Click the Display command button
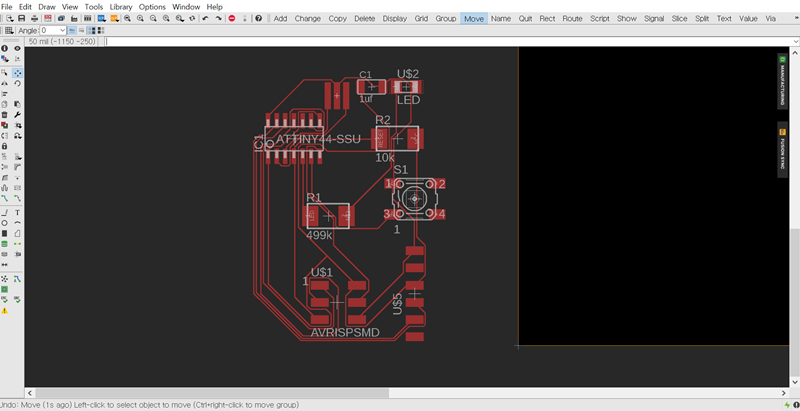Screen dimensions: 800x411 (x=394, y=18)
